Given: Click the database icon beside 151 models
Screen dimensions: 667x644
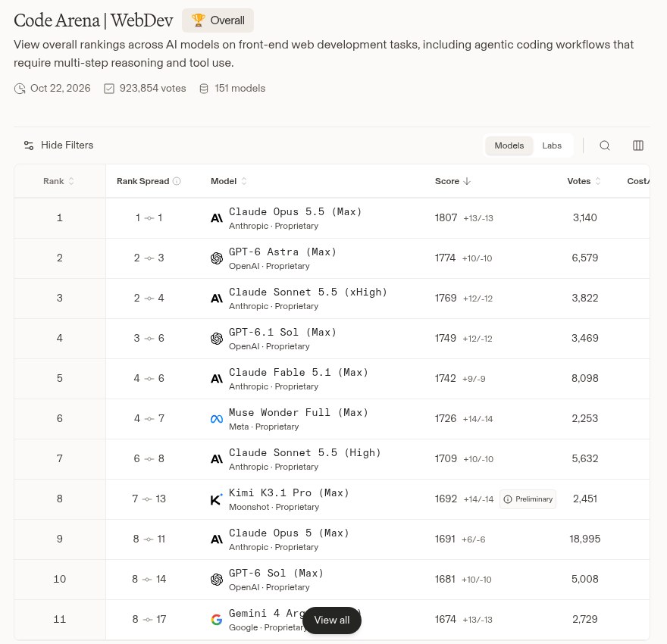Looking at the screenshot, I should [x=204, y=89].
